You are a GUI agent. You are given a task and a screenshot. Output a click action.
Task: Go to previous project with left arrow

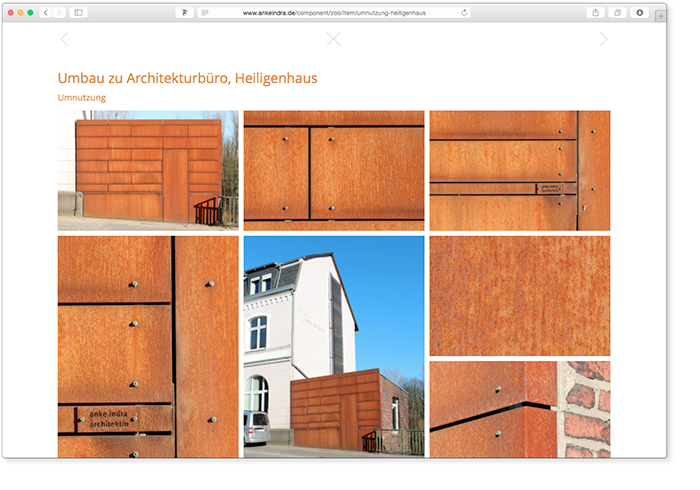pos(64,39)
